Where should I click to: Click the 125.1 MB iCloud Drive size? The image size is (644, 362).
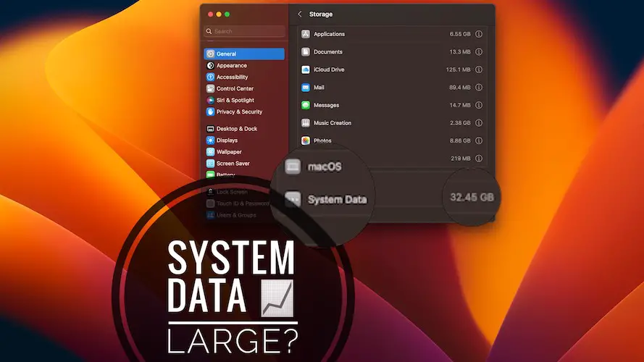click(459, 70)
